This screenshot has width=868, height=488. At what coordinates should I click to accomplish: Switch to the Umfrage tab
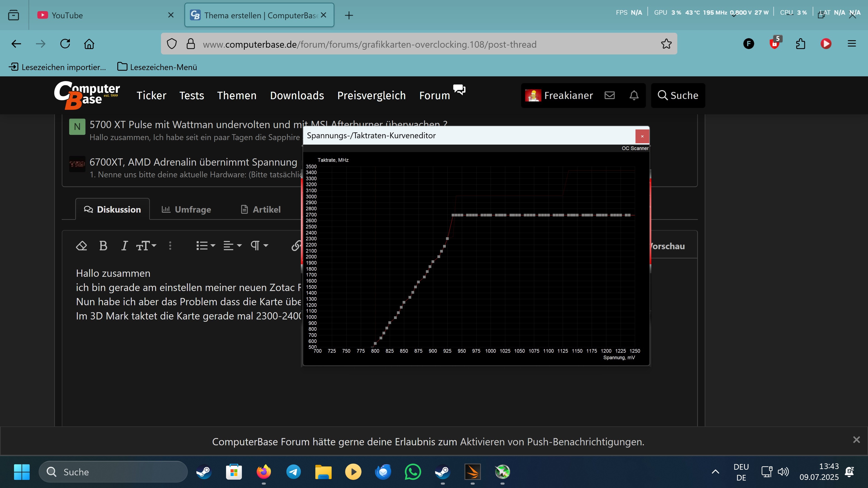point(186,209)
